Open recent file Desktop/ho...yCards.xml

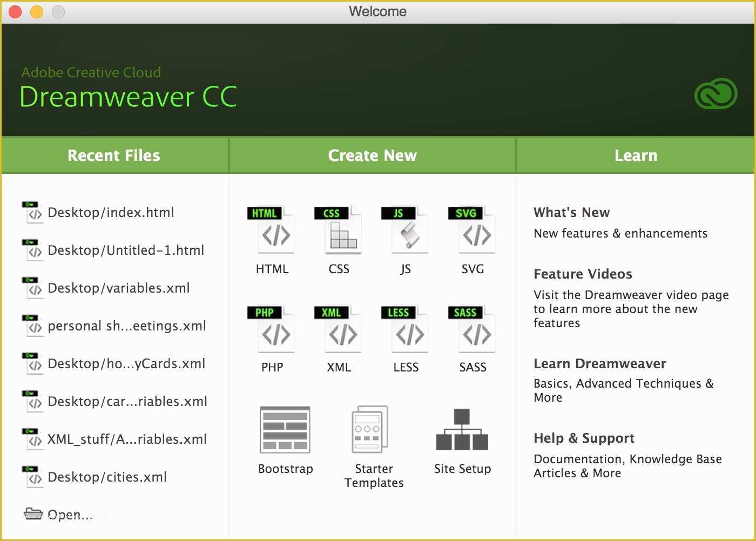[126, 364]
